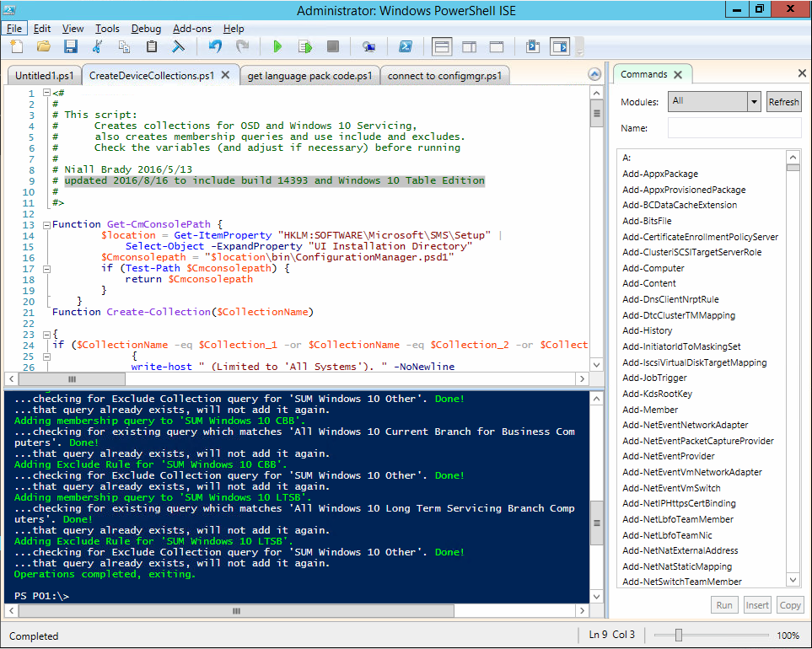Collapse the script pane with chevron button

[x=594, y=74]
